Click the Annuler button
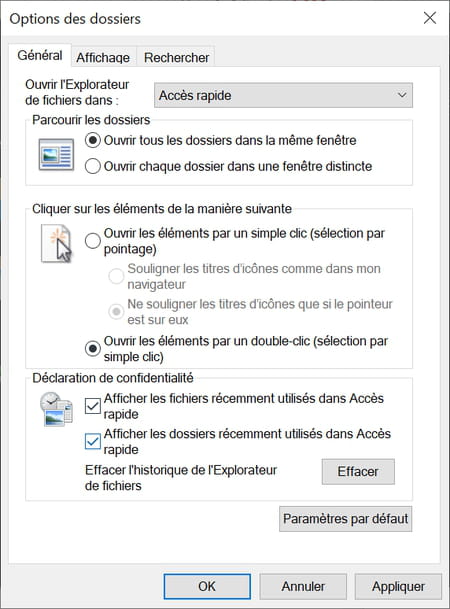450x609 pixels. (x=303, y=586)
